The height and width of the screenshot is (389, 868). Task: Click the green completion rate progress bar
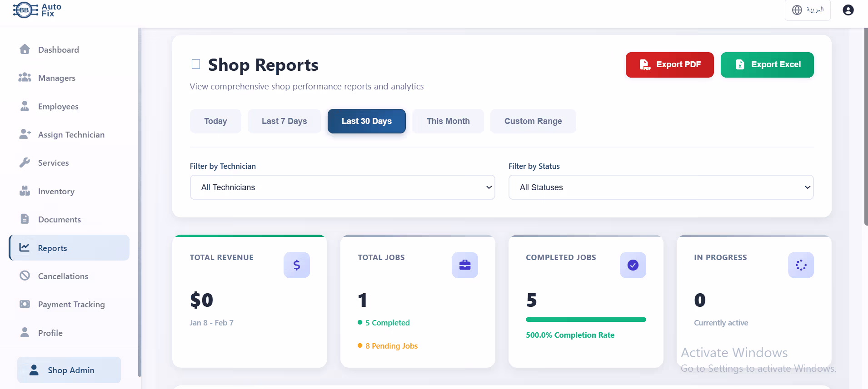pos(586,320)
